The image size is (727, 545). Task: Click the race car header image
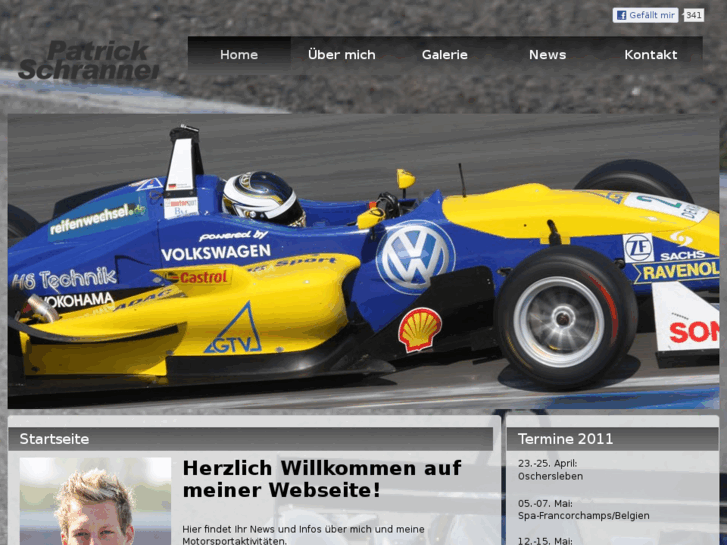pos(364,261)
